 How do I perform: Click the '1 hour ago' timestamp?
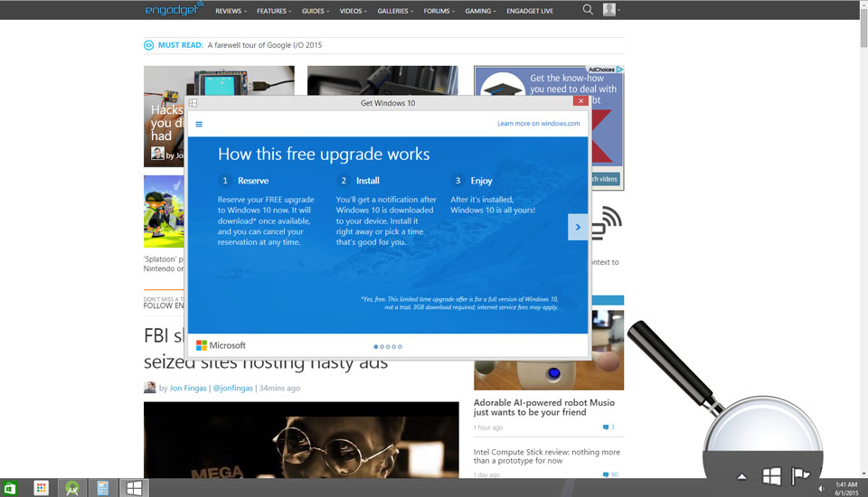[x=488, y=427]
